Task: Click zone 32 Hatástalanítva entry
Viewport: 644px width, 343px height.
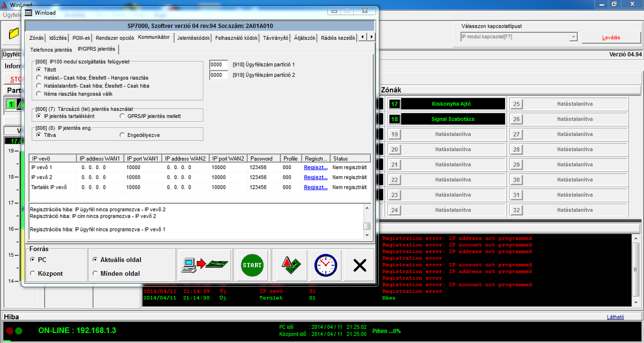Action: (575, 210)
